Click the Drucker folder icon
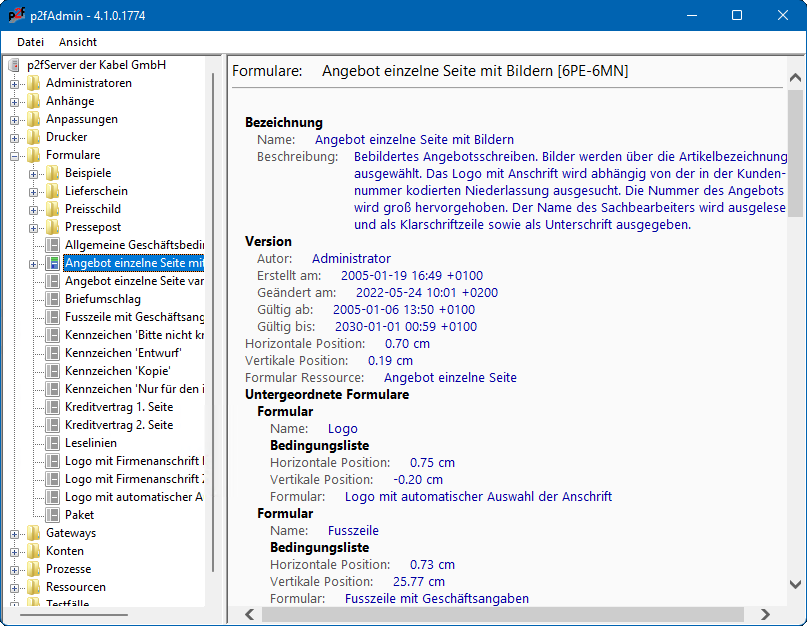 (x=34, y=137)
